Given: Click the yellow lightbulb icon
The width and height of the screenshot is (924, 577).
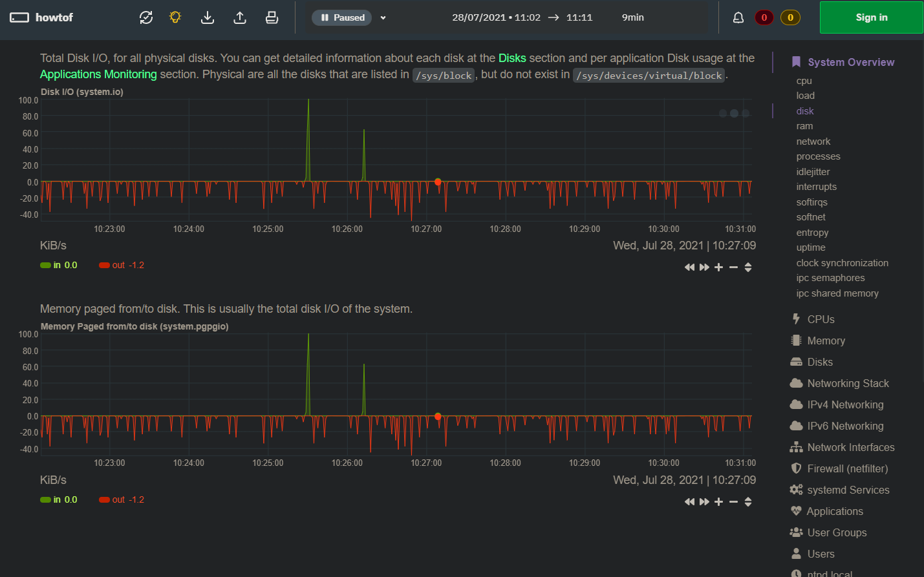Looking at the screenshot, I should (175, 17).
